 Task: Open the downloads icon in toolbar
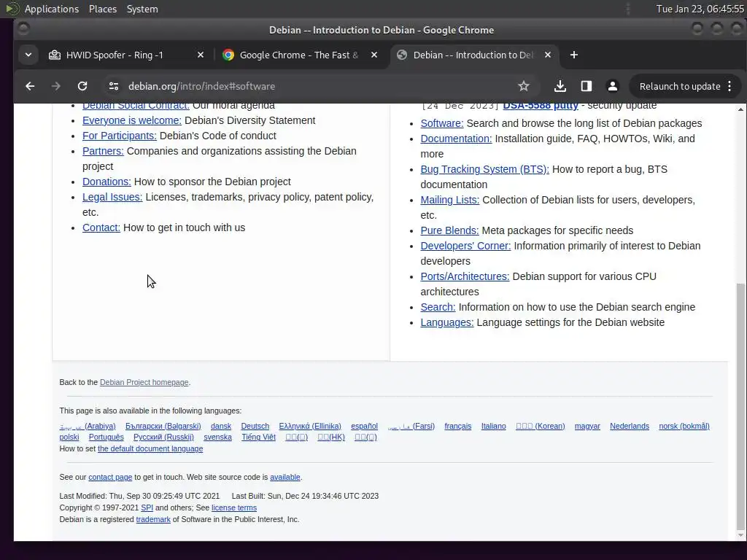point(560,86)
